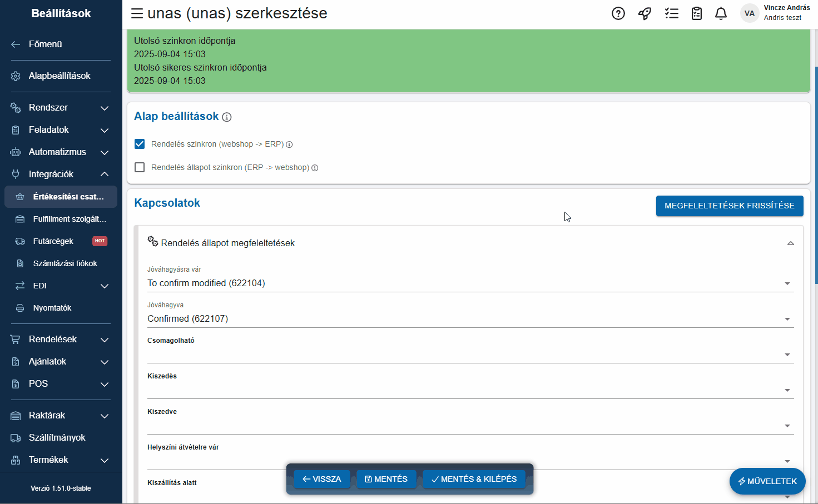Enable Rendelés állapot szinkron checkbox
The image size is (818, 504).
(140, 167)
